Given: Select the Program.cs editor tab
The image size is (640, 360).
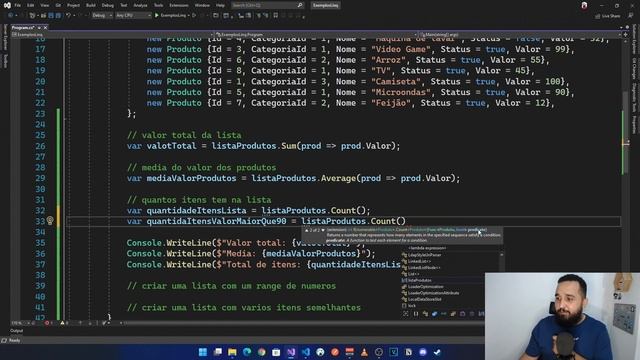Looking at the screenshot, I should click(x=23, y=27).
